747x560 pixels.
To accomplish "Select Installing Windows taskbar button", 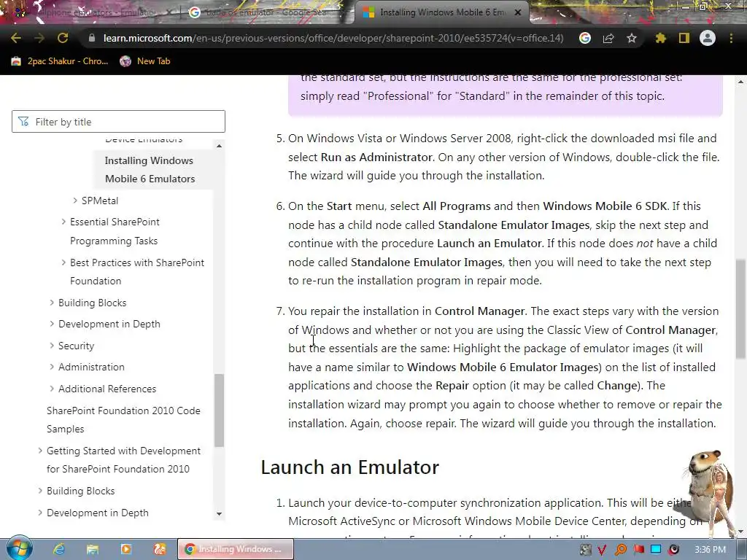I will [x=236, y=549].
